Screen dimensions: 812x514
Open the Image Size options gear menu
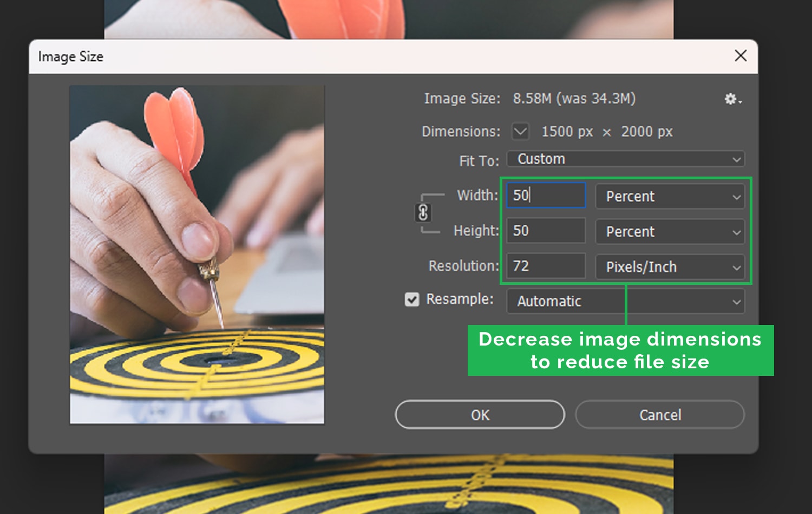(x=730, y=99)
